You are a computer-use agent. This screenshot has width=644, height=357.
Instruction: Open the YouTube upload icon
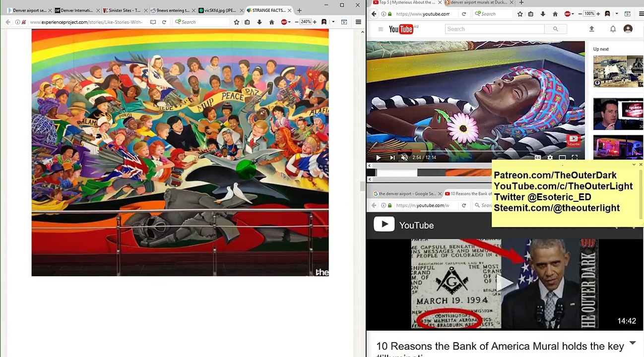[591, 29]
